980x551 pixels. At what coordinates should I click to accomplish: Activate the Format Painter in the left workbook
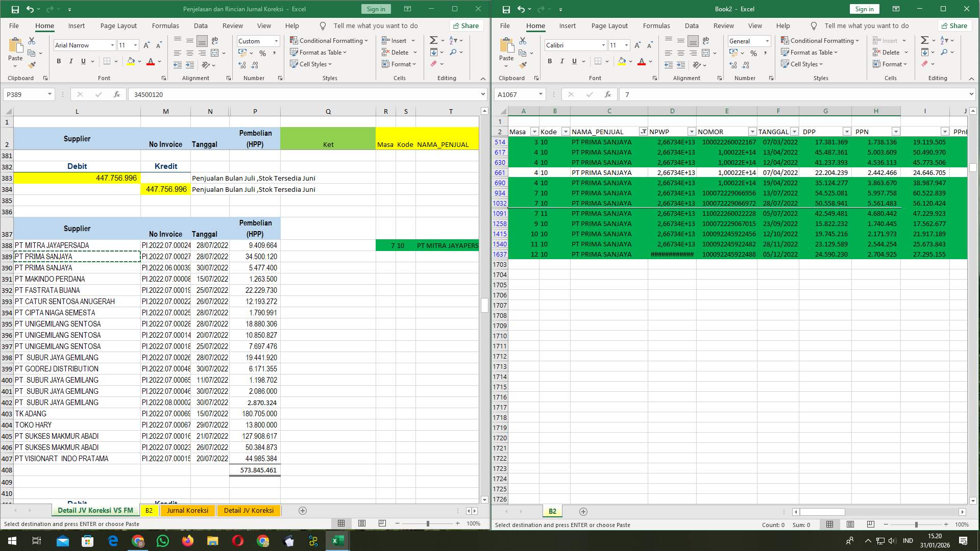coord(32,65)
